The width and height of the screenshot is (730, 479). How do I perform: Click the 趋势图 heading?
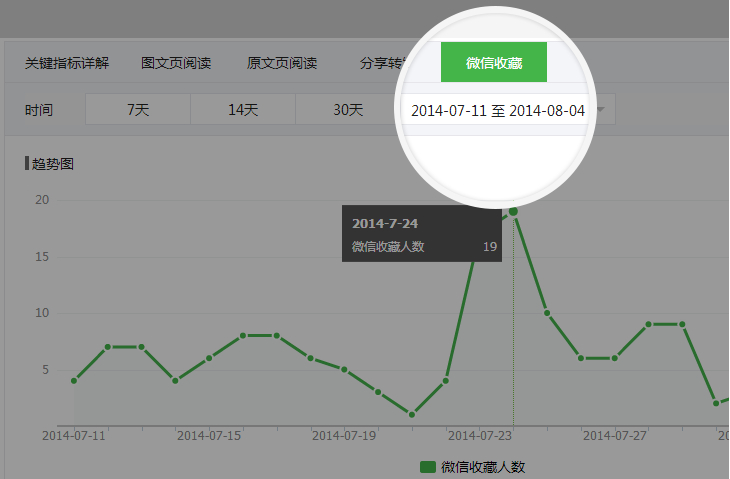point(52,163)
